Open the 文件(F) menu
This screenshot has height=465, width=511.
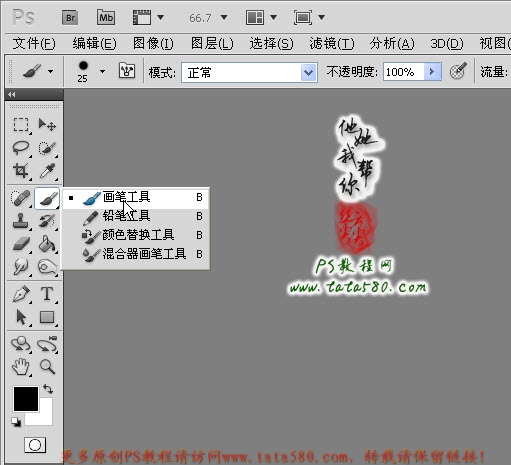pyautogui.click(x=34, y=44)
